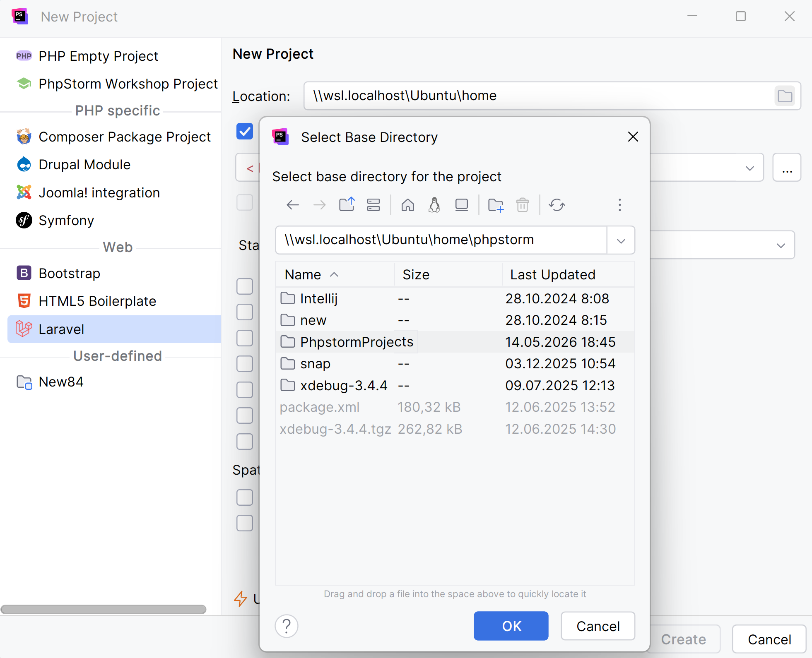
Task: Go to the Desktop directory
Action: click(x=462, y=205)
